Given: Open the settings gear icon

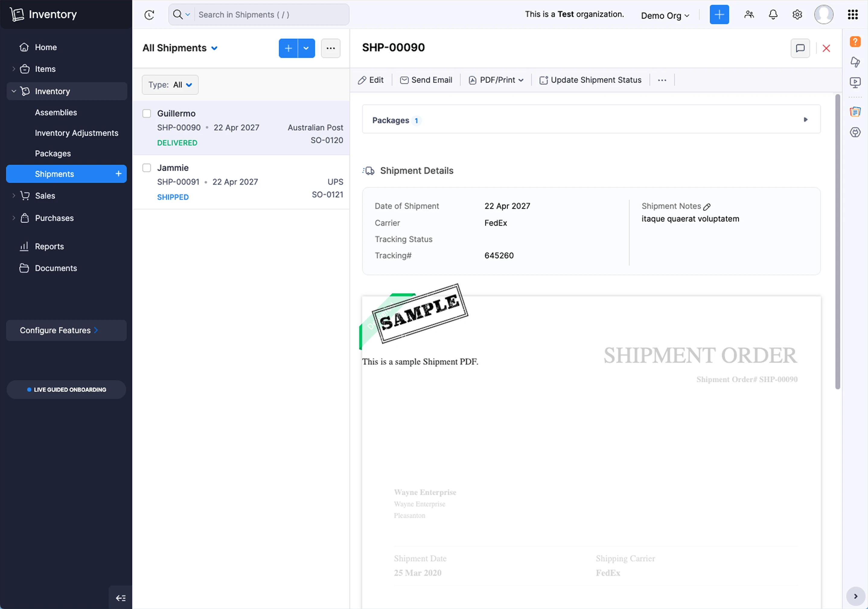Looking at the screenshot, I should [x=797, y=15].
